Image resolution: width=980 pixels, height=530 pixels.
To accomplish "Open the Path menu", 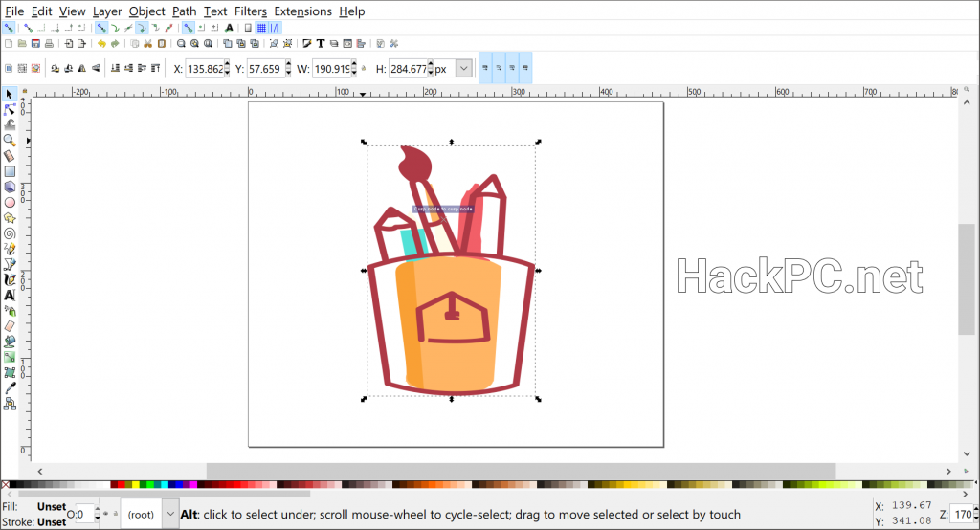I will coord(185,11).
